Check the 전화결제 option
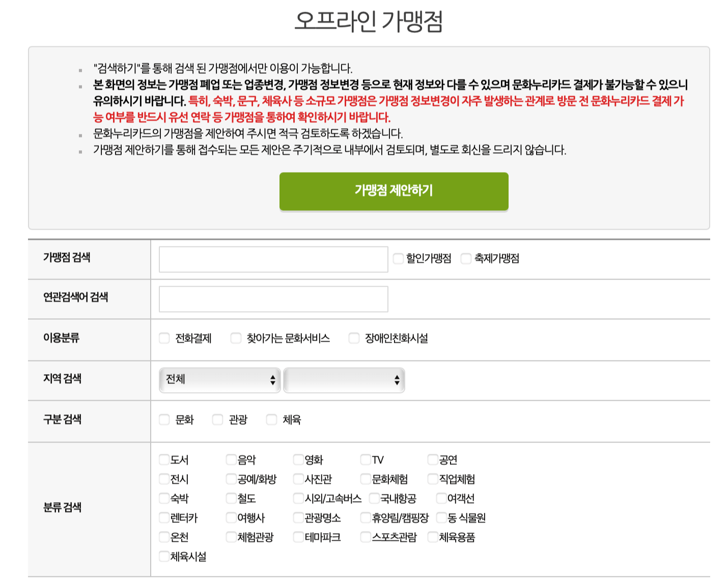 [164, 338]
